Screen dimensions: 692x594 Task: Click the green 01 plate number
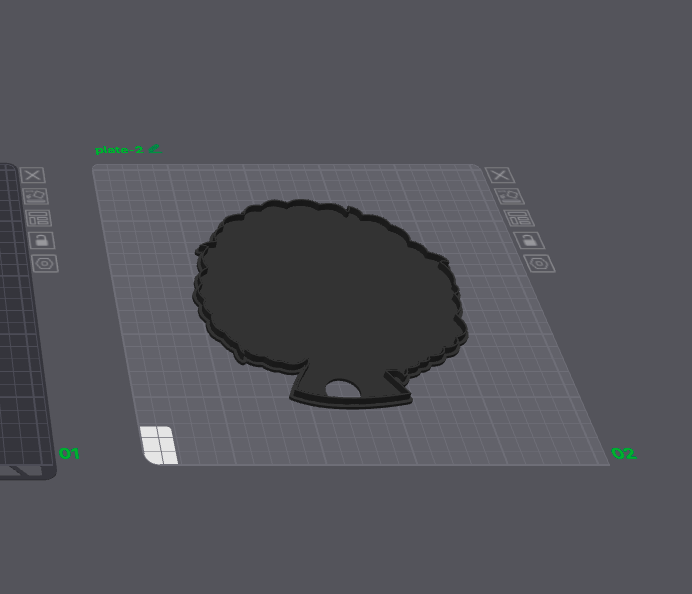[x=69, y=453]
